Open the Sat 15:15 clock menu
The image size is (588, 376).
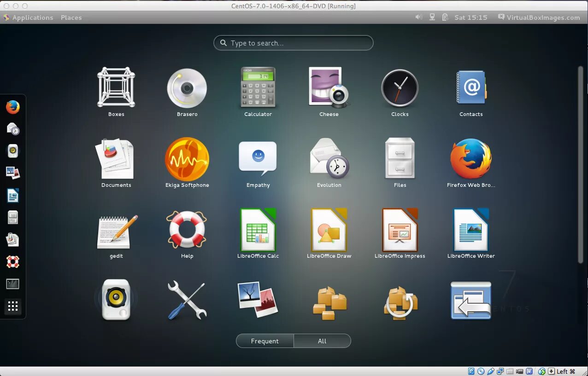470,17
